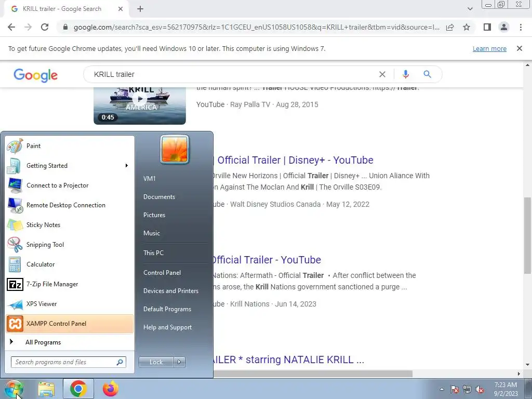Dismiss the Chrome update notification bar
This screenshot has height=399, width=532.
[x=519, y=48]
